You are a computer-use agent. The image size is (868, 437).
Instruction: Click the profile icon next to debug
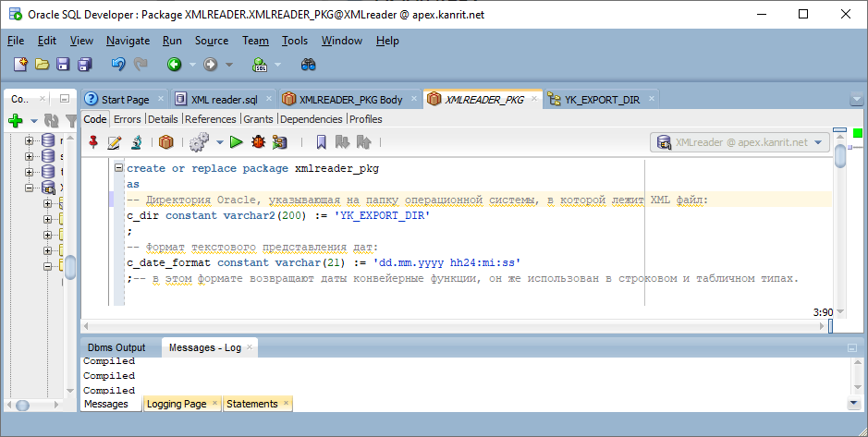coord(279,142)
